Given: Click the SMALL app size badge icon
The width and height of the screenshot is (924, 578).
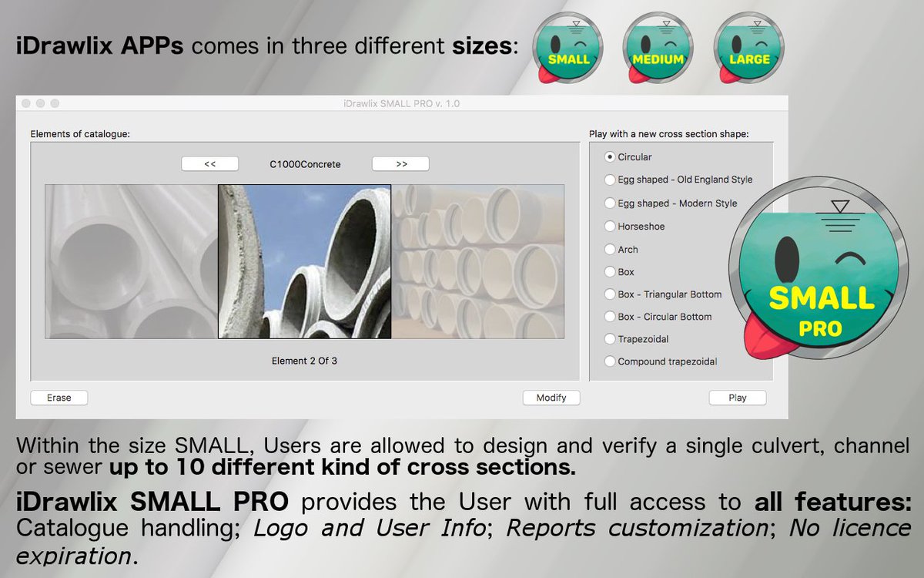Looking at the screenshot, I should tap(567, 48).
